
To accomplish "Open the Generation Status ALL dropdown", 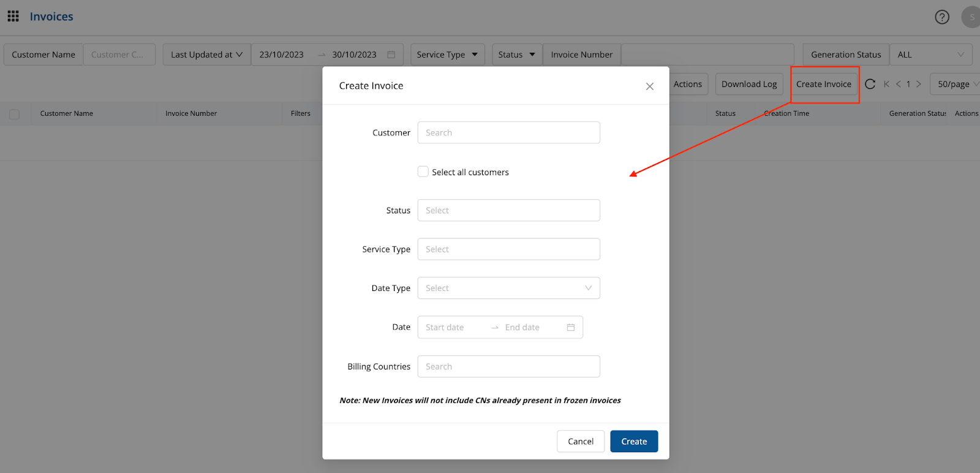I will pos(930,55).
